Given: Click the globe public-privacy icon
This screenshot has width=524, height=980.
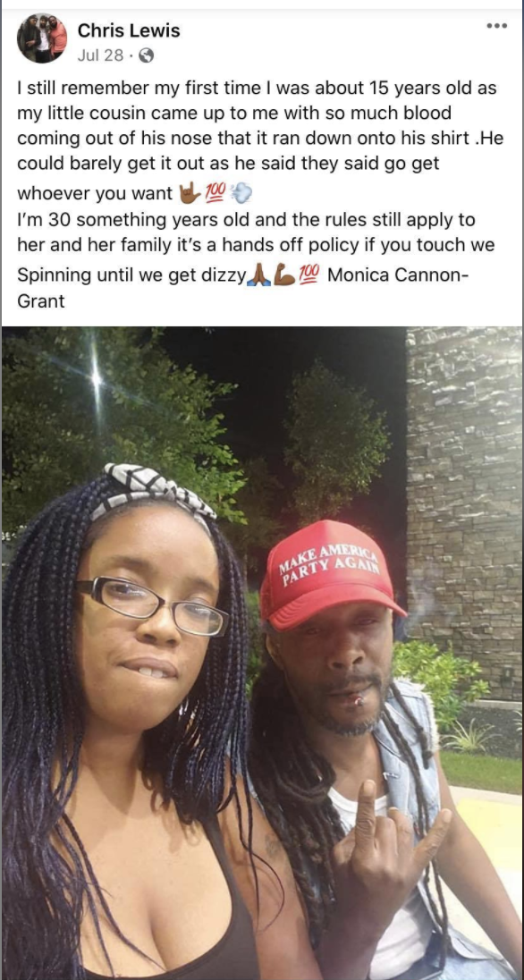Looking at the screenshot, I should tap(145, 56).
